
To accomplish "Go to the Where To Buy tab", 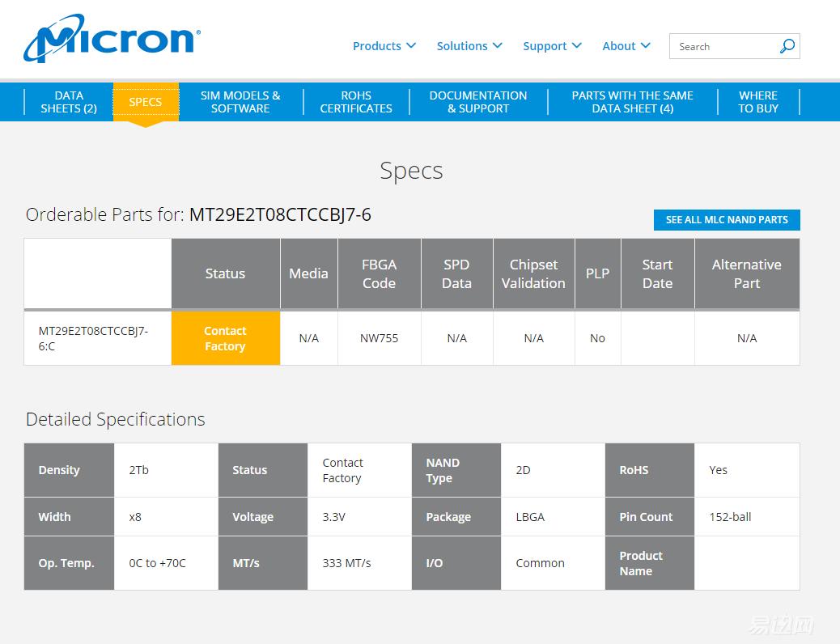I will point(758,102).
